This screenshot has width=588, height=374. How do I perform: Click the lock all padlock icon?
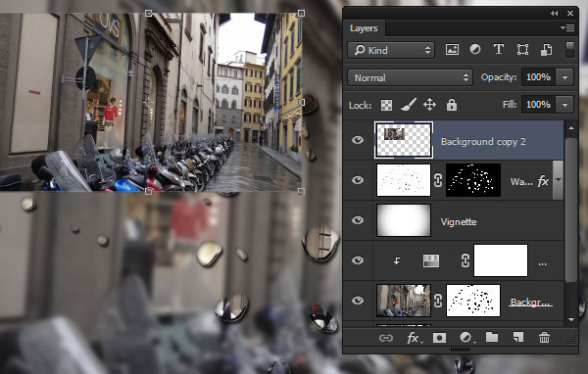tap(452, 105)
